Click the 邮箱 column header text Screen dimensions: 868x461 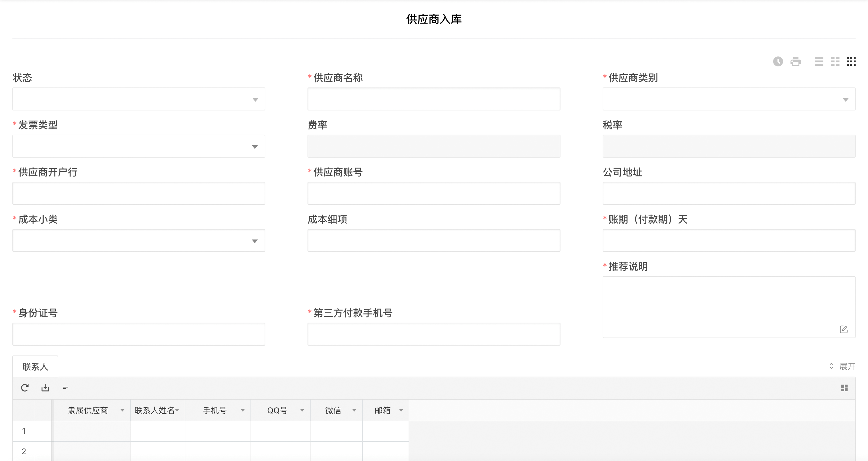coord(383,410)
